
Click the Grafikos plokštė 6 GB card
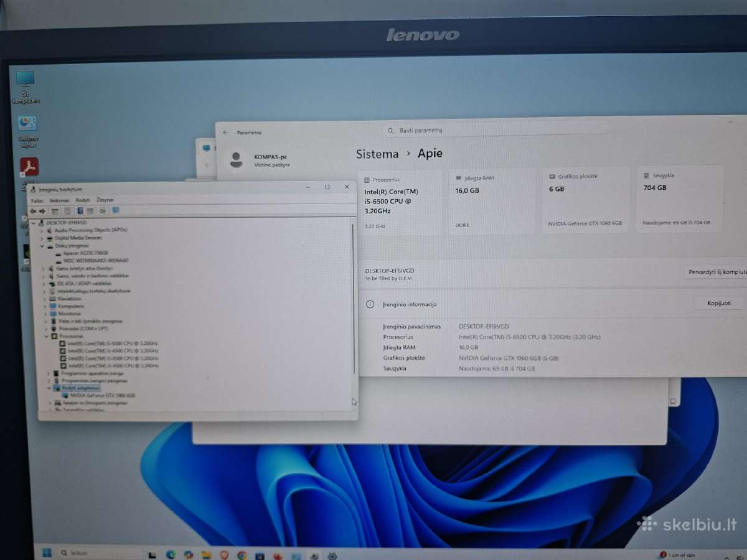click(x=585, y=200)
